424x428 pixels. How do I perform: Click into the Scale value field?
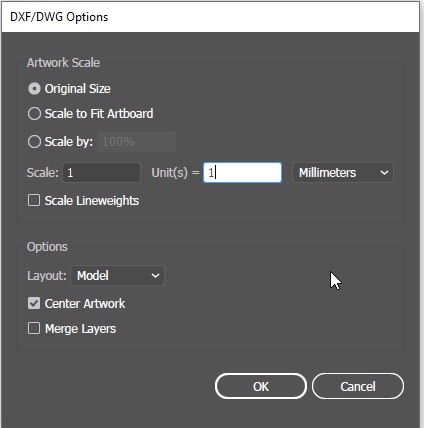[102, 173]
